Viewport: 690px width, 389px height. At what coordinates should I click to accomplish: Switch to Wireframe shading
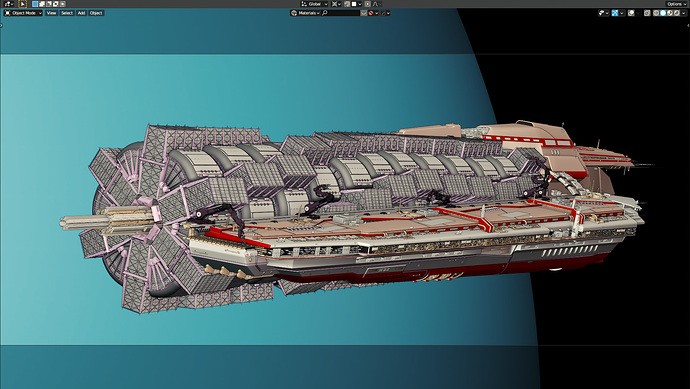coord(656,13)
